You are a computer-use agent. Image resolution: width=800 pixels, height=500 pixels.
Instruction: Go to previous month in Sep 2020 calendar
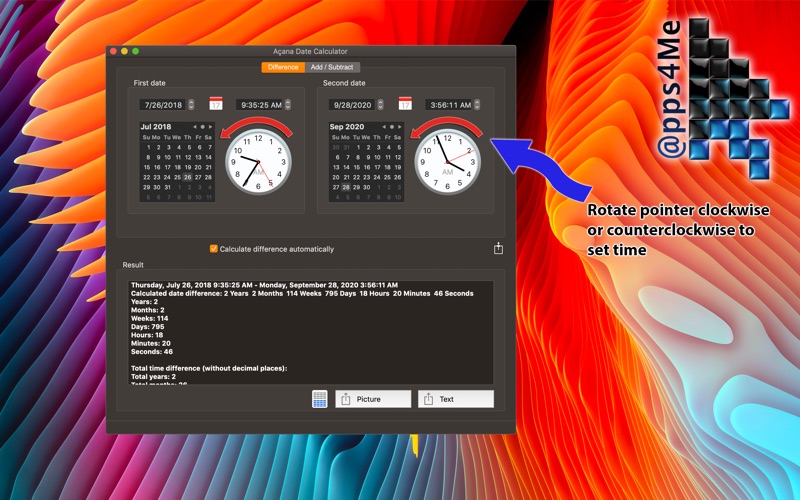(385, 127)
